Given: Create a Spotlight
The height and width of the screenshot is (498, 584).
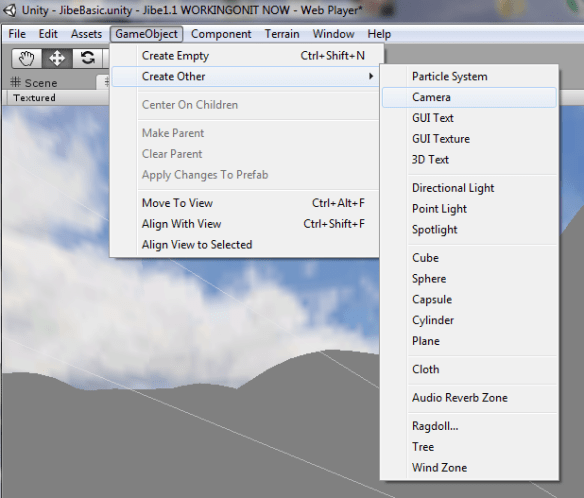Looking at the screenshot, I should [469, 230].
